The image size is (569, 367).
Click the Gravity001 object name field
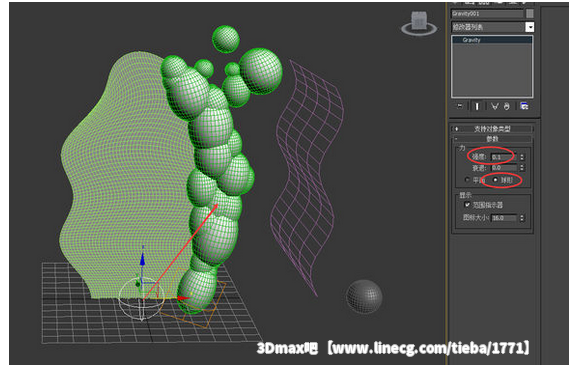pyautogui.click(x=487, y=13)
